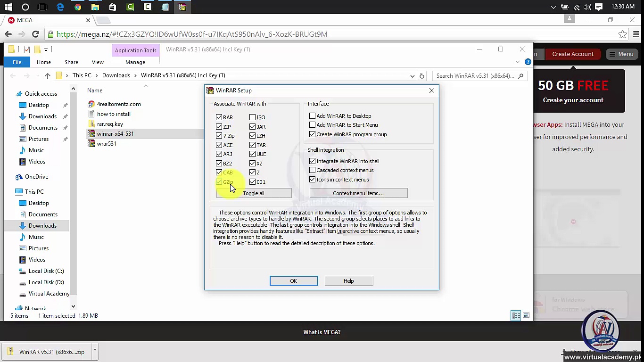Click Help in WinRAR Setup
The width and height of the screenshot is (644, 362).
pos(349,281)
